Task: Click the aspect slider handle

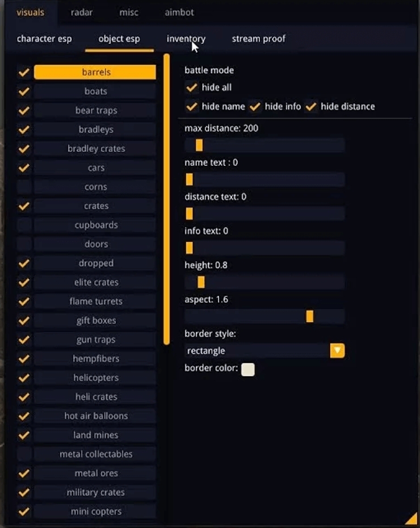Action: [x=310, y=316]
